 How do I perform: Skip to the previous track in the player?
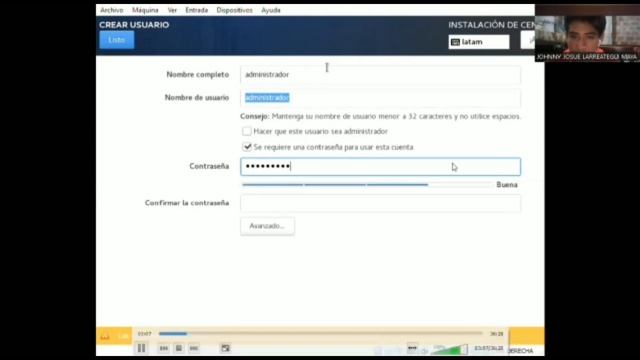point(164,349)
